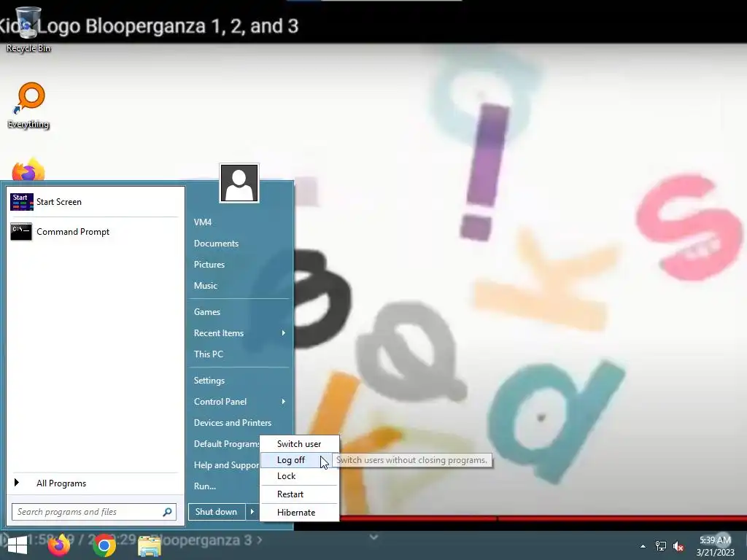Screen dimensions: 747x560
Task: Click the clock and date in taskbar
Action: point(715,546)
